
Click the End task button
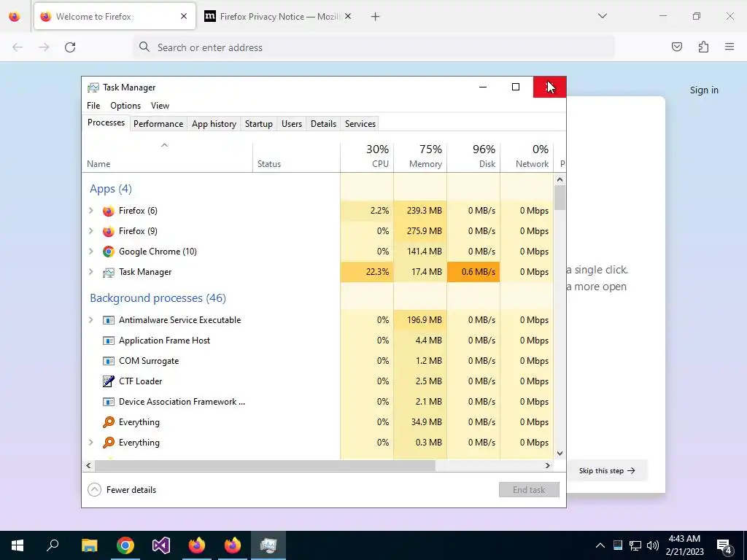tap(529, 489)
